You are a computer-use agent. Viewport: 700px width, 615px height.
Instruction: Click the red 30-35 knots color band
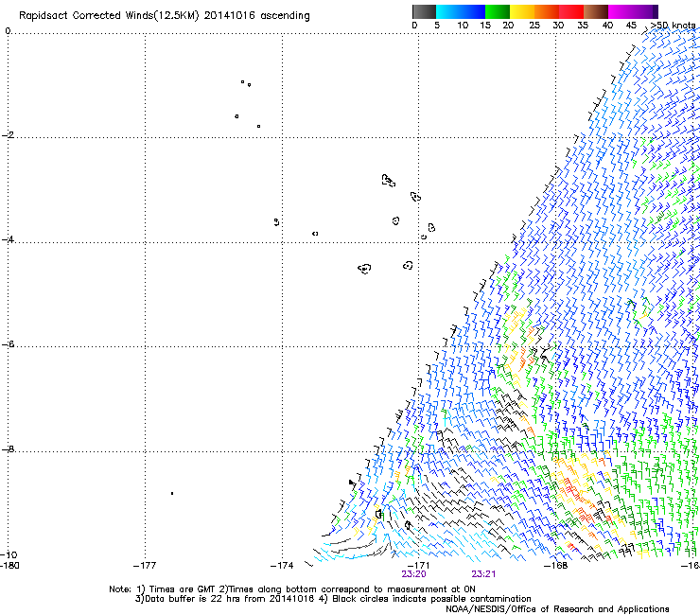point(571,11)
